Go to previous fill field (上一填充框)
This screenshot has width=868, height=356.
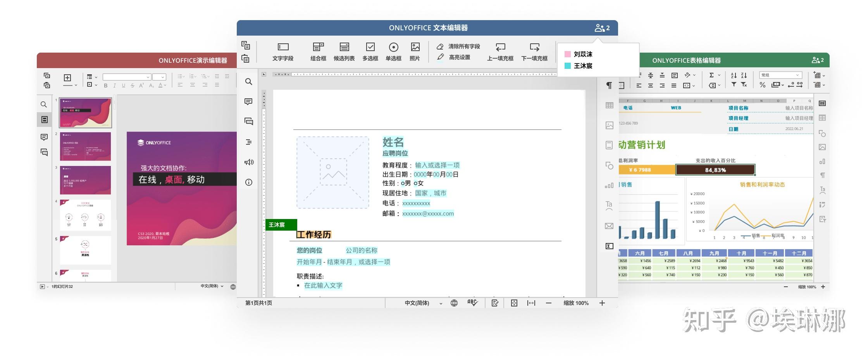coord(500,52)
